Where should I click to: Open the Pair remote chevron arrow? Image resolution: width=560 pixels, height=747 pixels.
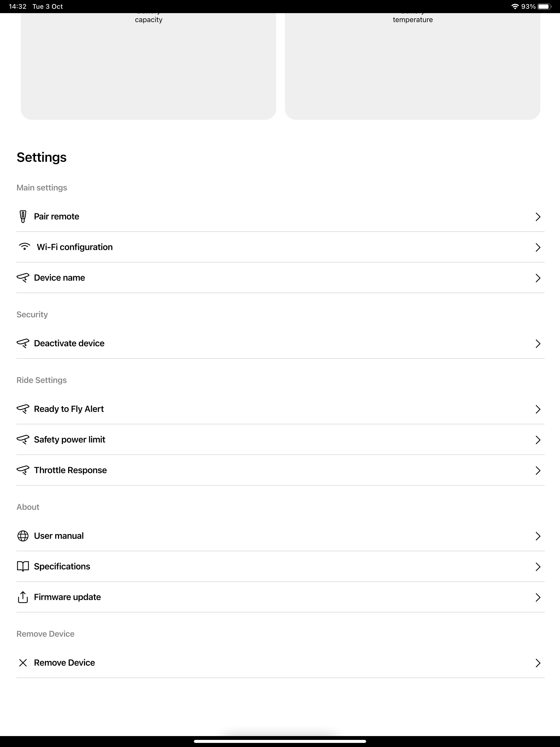538,217
